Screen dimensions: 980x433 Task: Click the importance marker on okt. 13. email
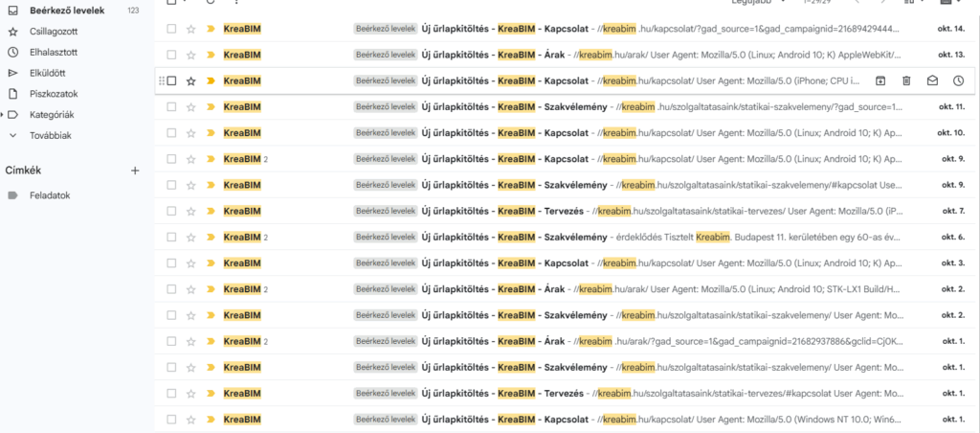coord(211,56)
